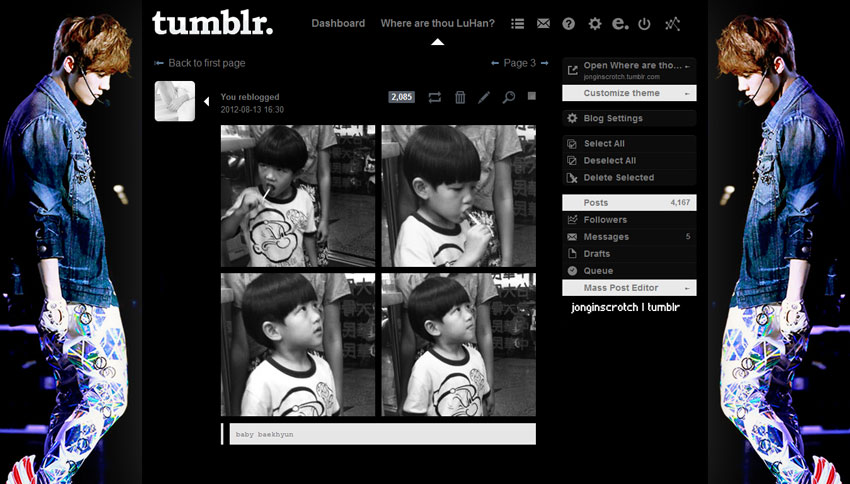
Task: Click the power logout icon
Action: click(x=644, y=23)
